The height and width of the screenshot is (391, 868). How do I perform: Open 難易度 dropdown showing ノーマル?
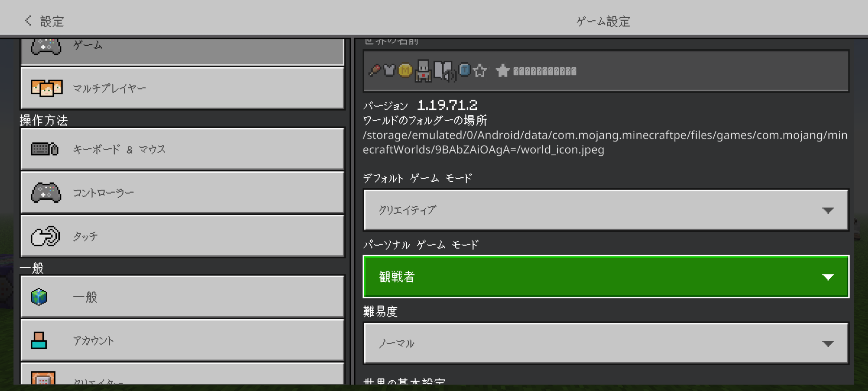[606, 343]
